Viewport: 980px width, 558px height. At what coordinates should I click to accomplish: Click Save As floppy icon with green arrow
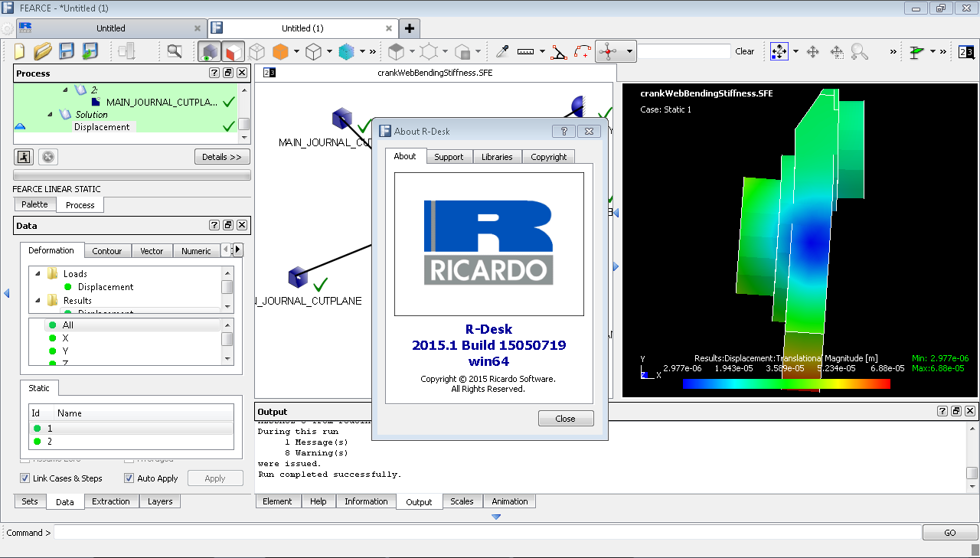point(90,51)
